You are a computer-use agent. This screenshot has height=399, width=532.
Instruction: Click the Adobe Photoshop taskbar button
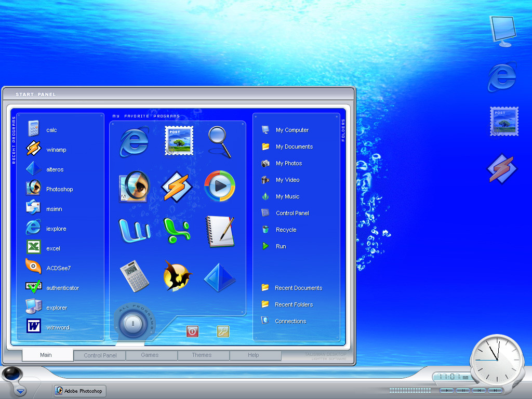(x=80, y=391)
